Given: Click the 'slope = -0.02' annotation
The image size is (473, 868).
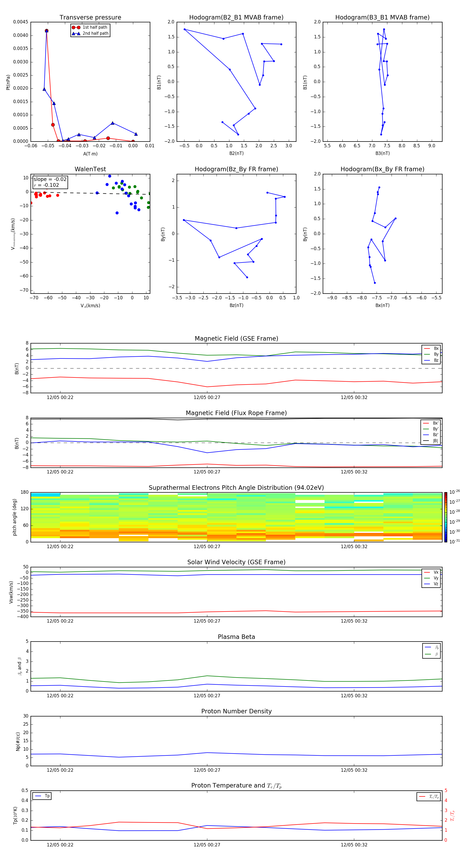Looking at the screenshot, I should [50, 179].
